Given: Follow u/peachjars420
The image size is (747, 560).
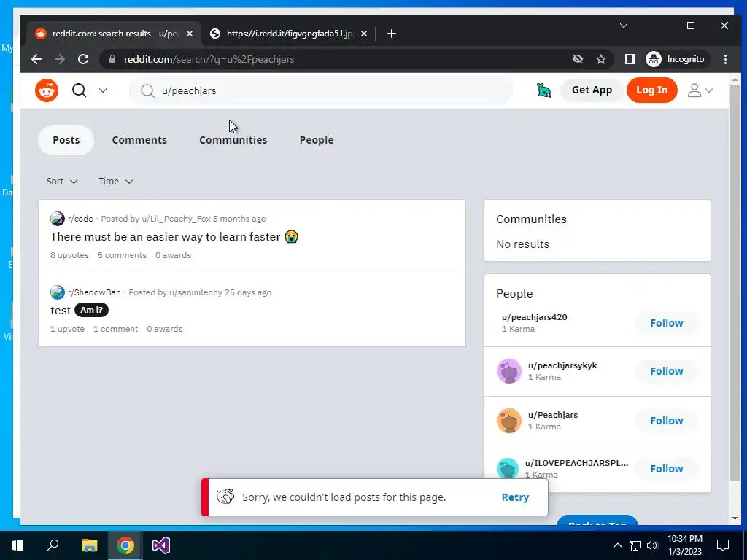Looking at the screenshot, I should (667, 323).
